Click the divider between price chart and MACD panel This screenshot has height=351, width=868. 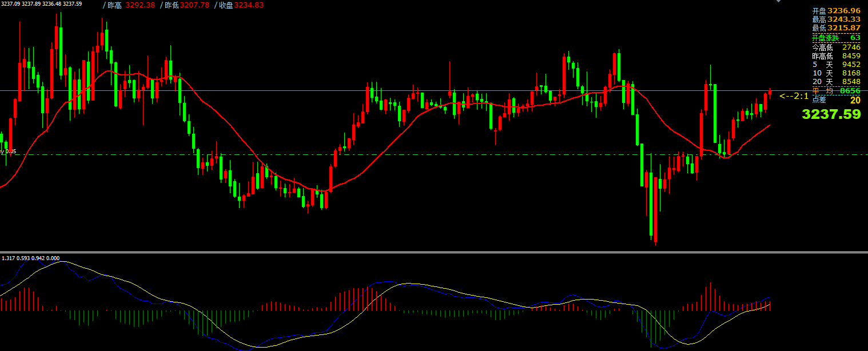(400, 252)
